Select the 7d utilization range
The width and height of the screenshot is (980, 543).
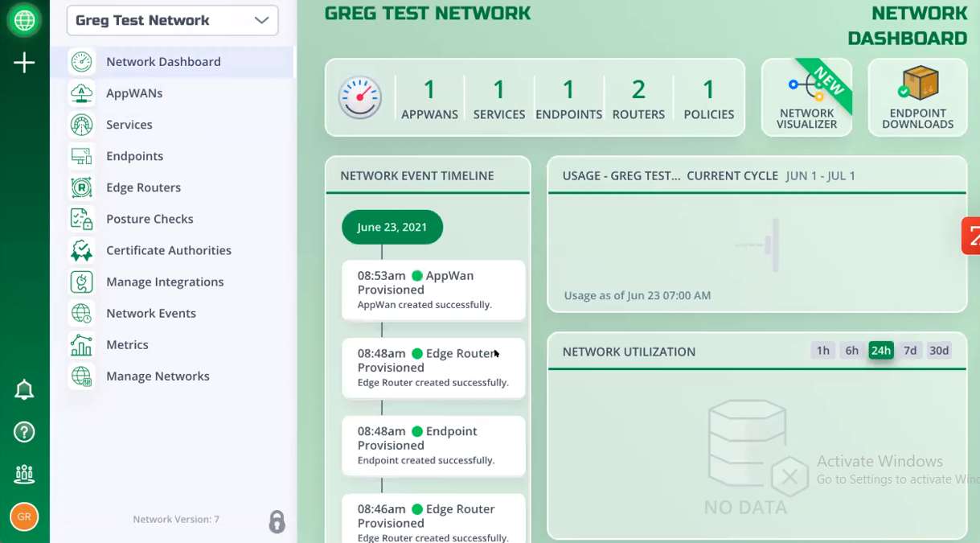[x=909, y=350]
